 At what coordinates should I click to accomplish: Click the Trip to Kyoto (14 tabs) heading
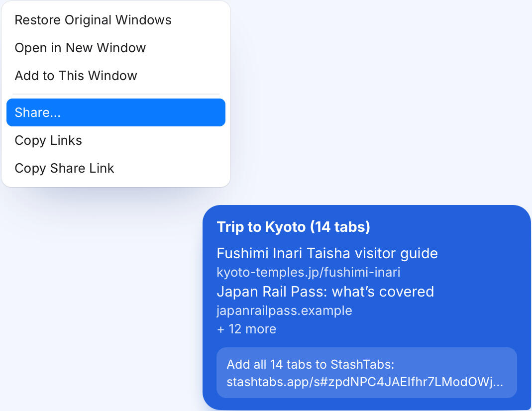pyautogui.click(x=293, y=227)
